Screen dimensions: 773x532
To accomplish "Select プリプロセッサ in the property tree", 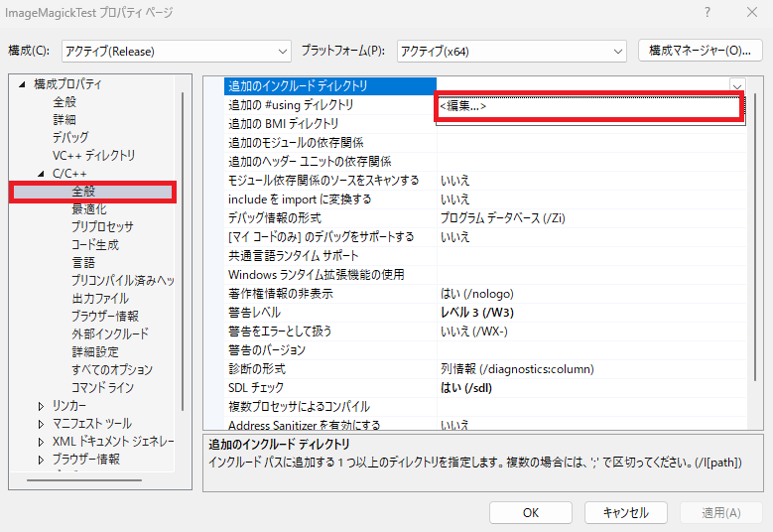I will (x=102, y=227).
